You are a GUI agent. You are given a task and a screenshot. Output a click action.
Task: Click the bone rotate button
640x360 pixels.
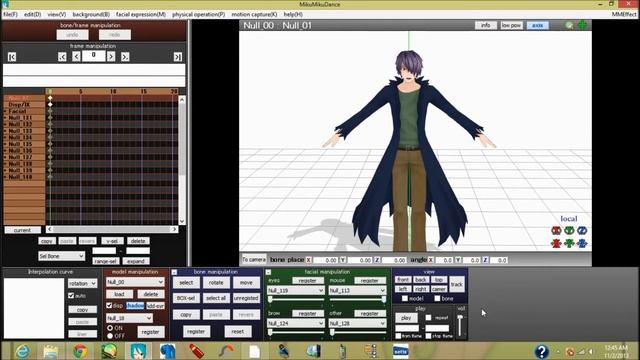[216, 282]
